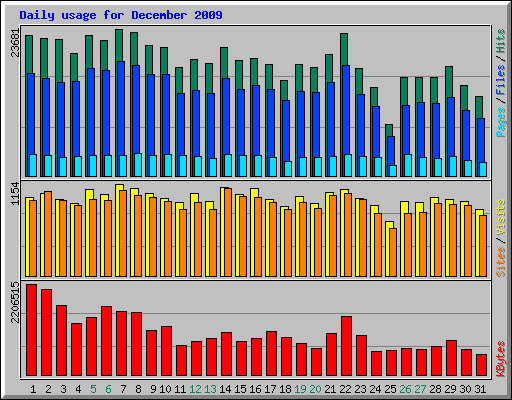Viewport: 512px width, 400px height.
Task: Click day label 25 on the x-axis
Action: pos(390,389)
